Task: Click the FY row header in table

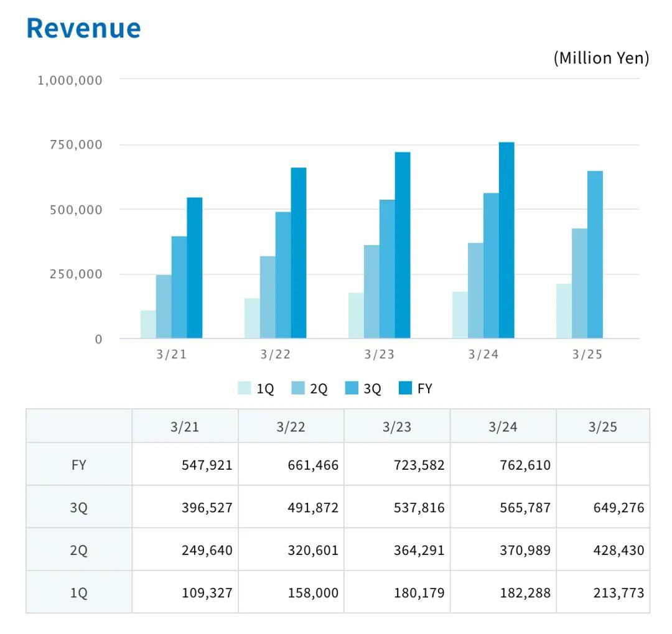Action: pos(79,465)
